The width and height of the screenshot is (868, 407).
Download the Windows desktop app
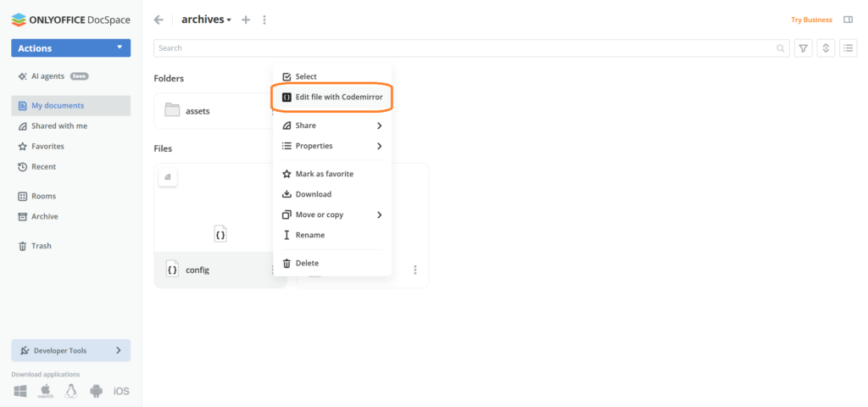(x=20, y=391)
